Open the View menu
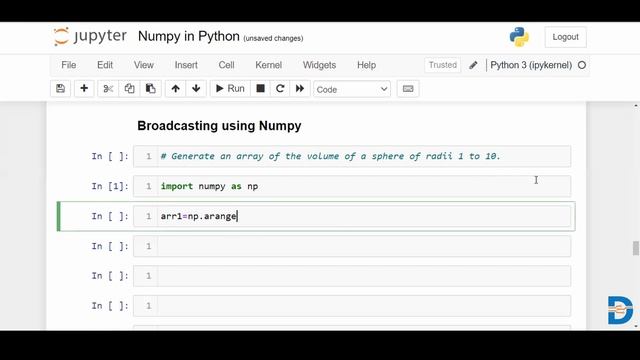 (144, 65)
